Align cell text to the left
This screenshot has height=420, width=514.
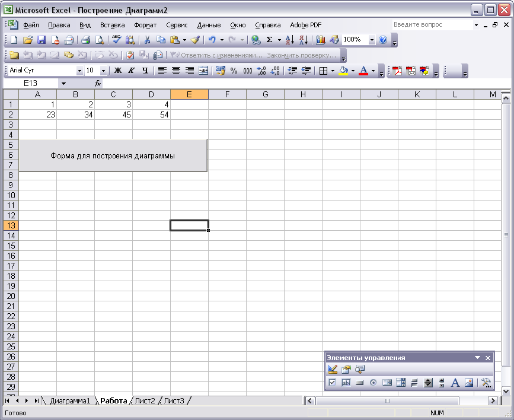pos(162,71)
